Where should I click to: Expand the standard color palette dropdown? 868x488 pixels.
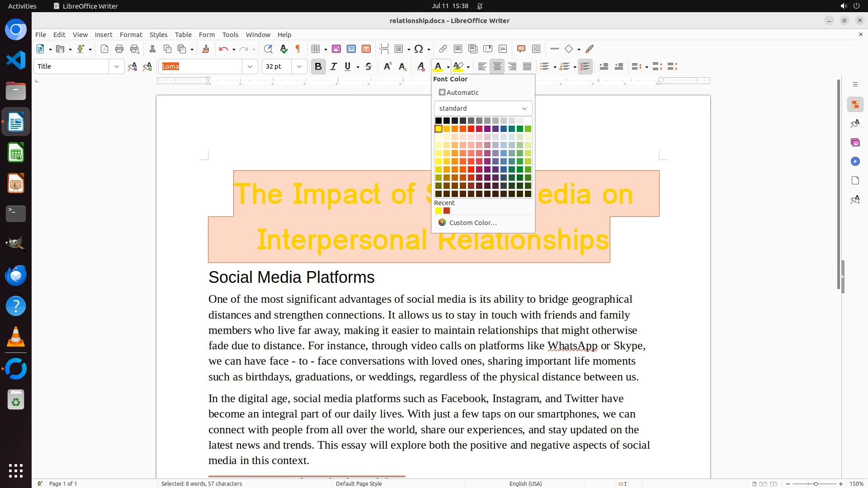(483, 108)
